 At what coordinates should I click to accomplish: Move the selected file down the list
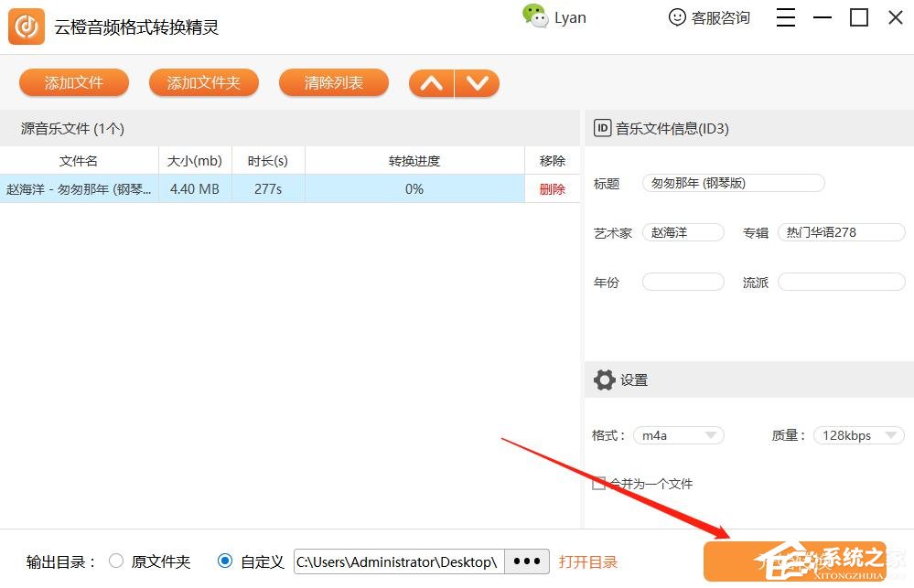[x=478, y=82]
